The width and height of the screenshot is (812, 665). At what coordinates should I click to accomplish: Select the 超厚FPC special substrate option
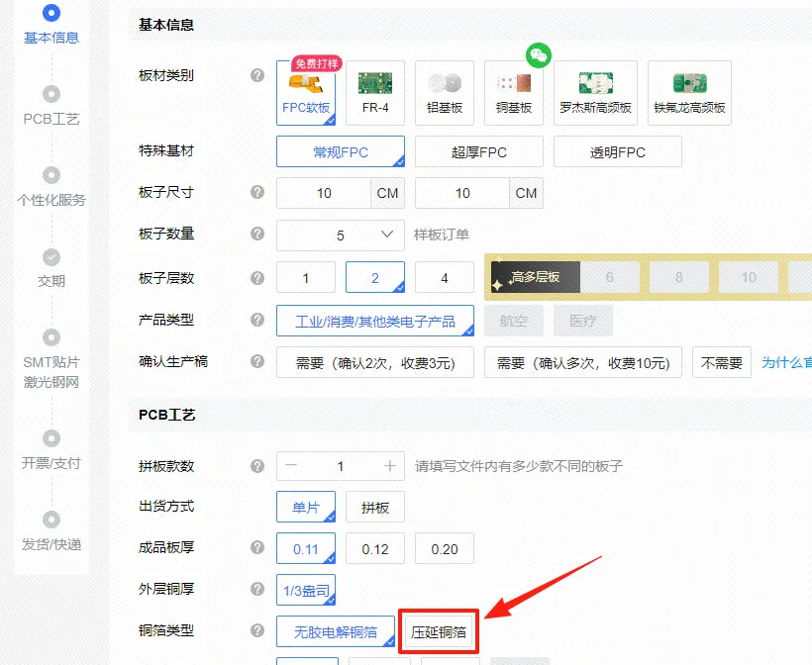tap(478, 151)
